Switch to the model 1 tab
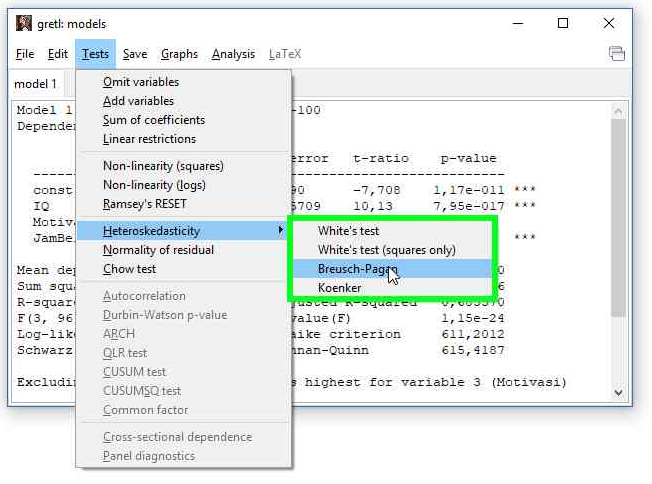Screen dimensions: 652x484 (35, 84)
